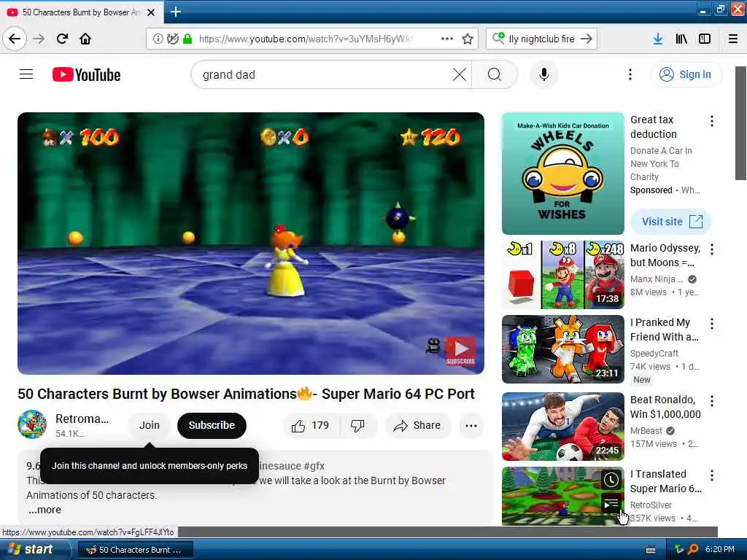Open the browser home page icon

point(85,39)
